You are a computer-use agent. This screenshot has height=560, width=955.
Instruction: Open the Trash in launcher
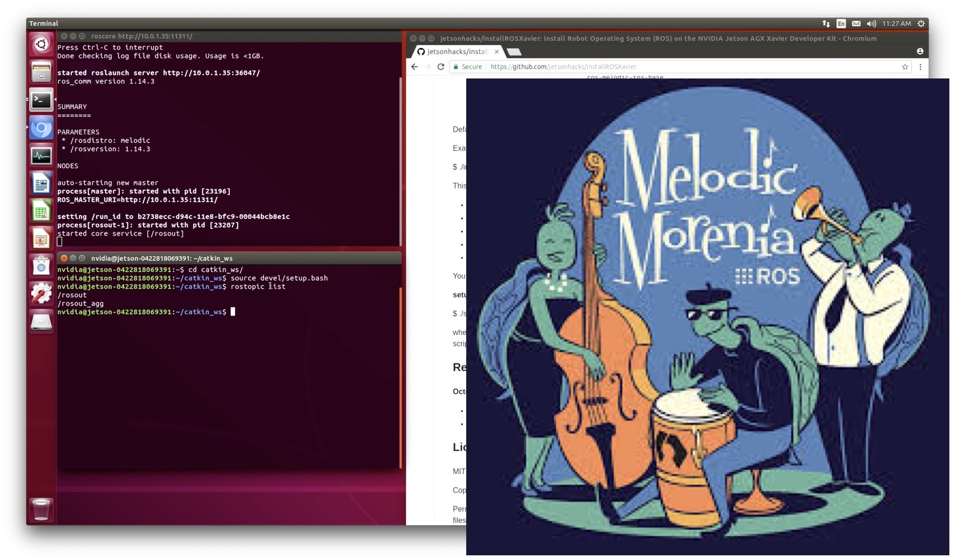(41, 509)
